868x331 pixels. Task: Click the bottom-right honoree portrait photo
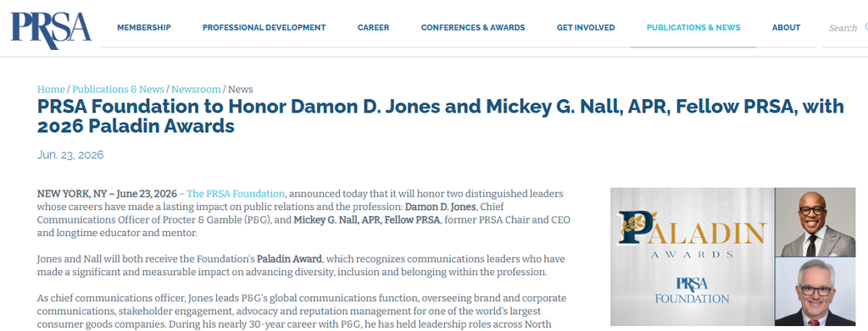tap(815, 292)
